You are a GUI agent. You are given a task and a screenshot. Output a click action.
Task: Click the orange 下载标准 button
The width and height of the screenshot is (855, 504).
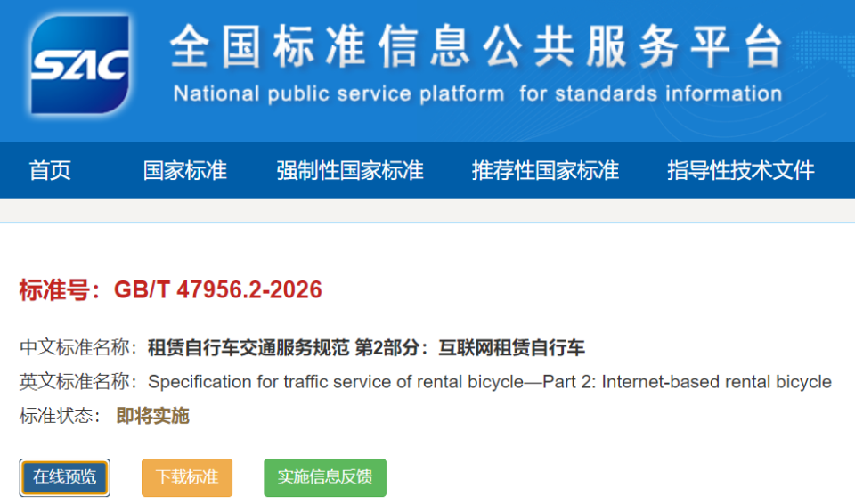pyautogui.click(x=187, y=477)
